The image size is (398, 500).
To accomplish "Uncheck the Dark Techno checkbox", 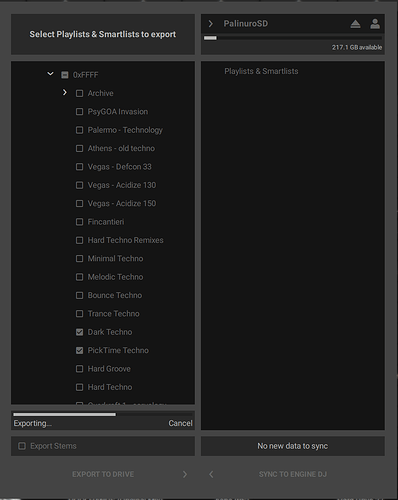I will [79, 332].
